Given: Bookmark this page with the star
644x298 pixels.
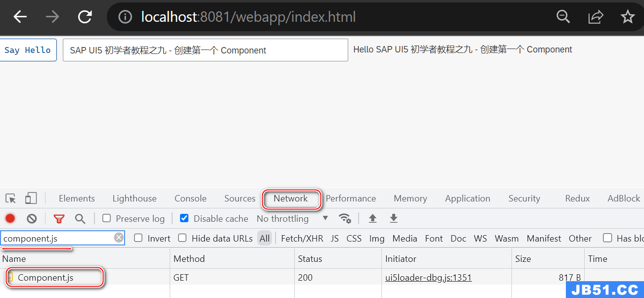Looking at the screenshot, I should tap(627, 16).
